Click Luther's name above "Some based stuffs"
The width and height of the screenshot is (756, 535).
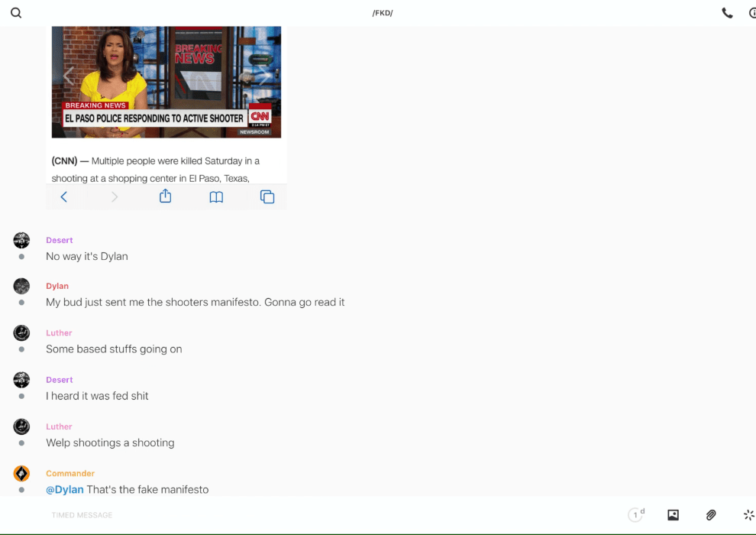59,332
